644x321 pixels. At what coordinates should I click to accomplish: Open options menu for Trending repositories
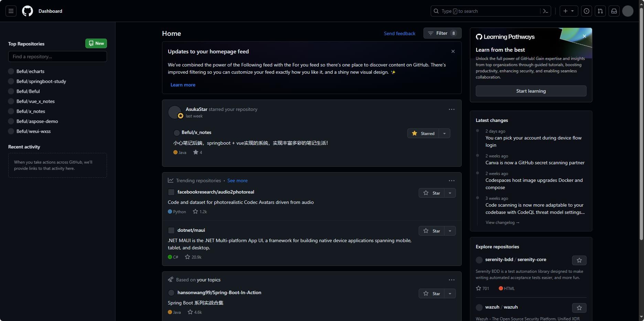pyautogui.click(x=452, y=180)
